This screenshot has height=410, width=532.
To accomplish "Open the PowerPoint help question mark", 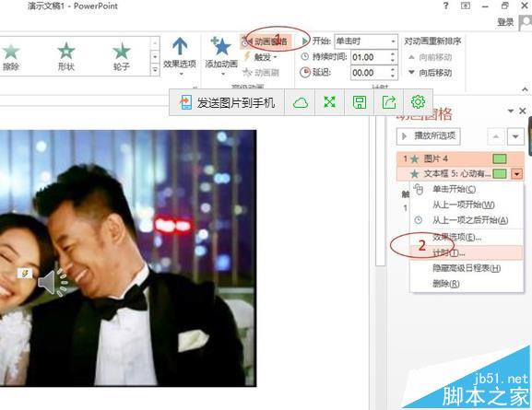I will (446, 6).
